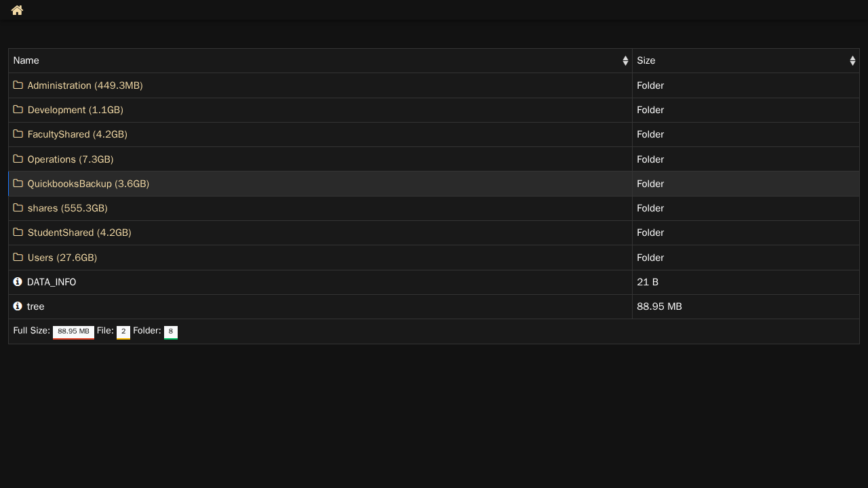
Task: Click the Size column header
Action: [x=646, y=61]
